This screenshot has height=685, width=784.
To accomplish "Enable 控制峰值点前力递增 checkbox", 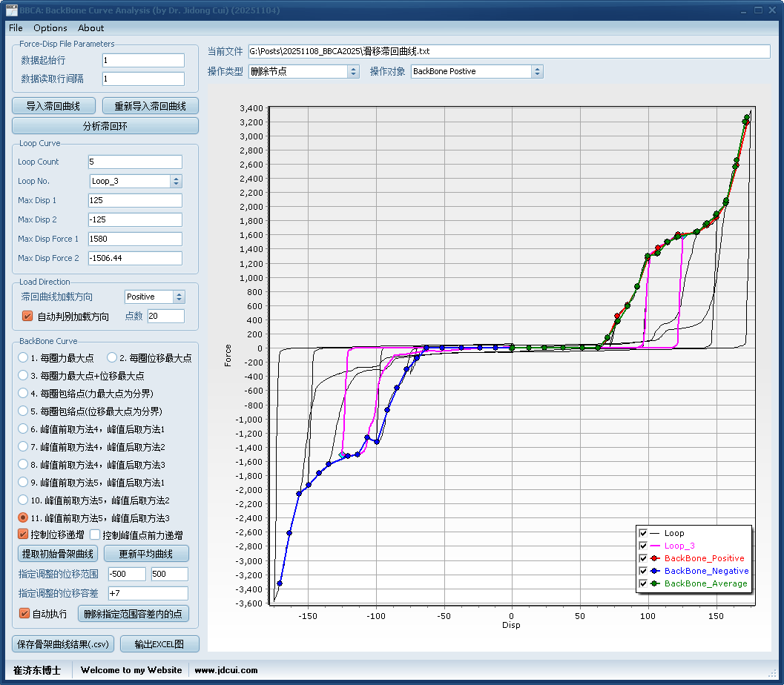I will [95, 535].
